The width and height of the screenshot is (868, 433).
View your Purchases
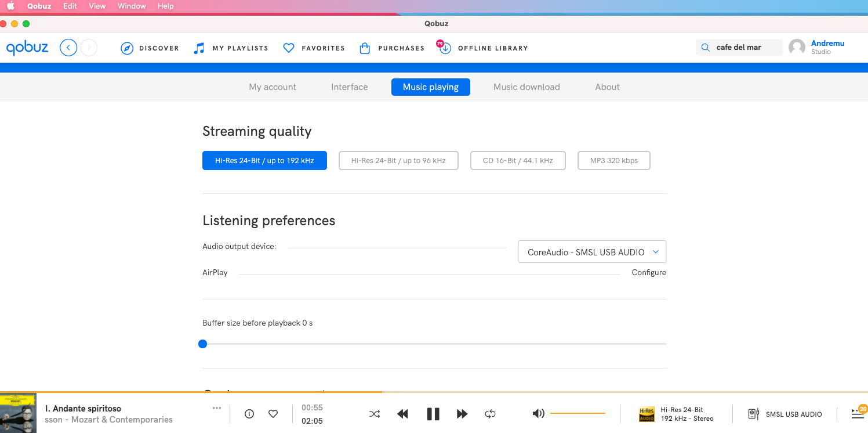pos(391,48)
